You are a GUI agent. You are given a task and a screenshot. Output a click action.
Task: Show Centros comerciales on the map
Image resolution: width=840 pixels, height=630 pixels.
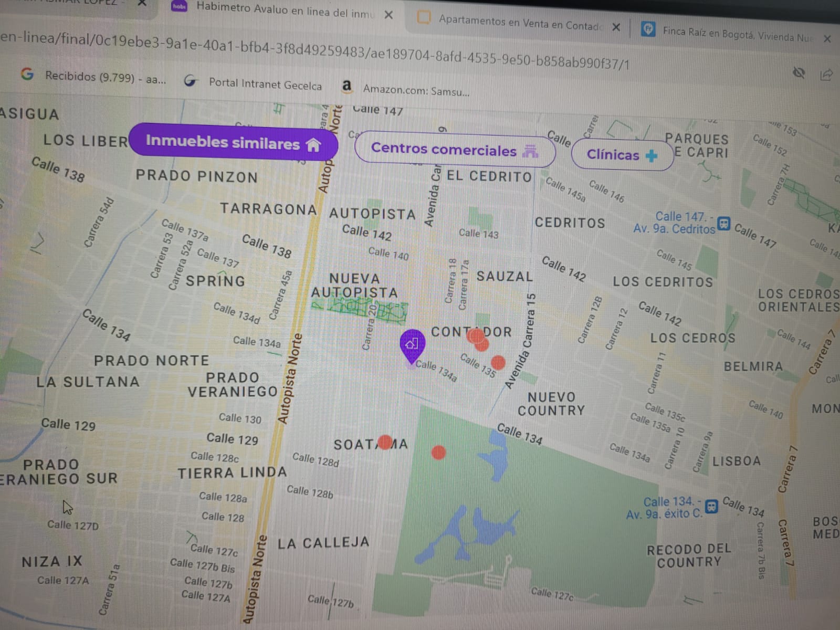pos(455,150)
